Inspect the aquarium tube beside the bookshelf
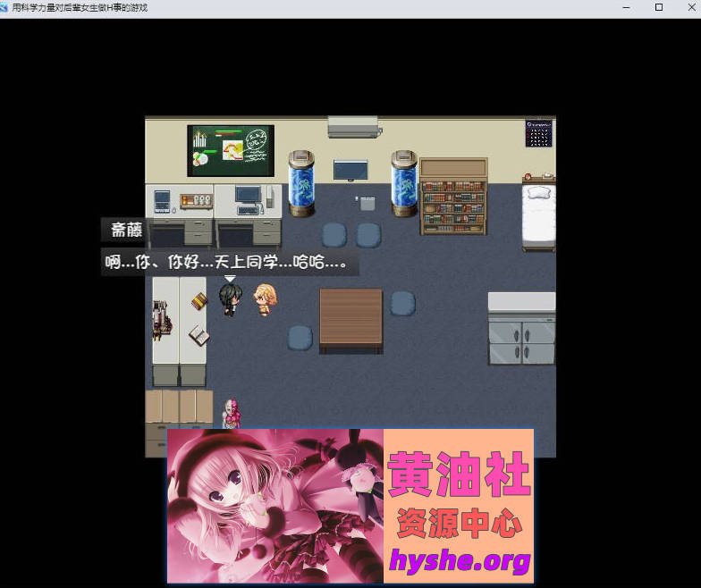This screenshot has width=701, height=588. coord(404,184)
